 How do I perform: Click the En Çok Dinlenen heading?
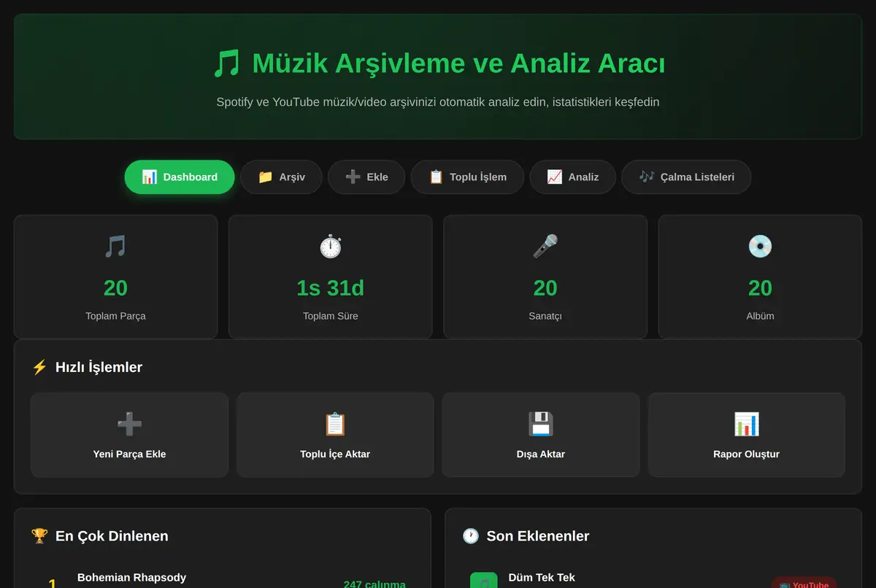[x=112, y=536]
